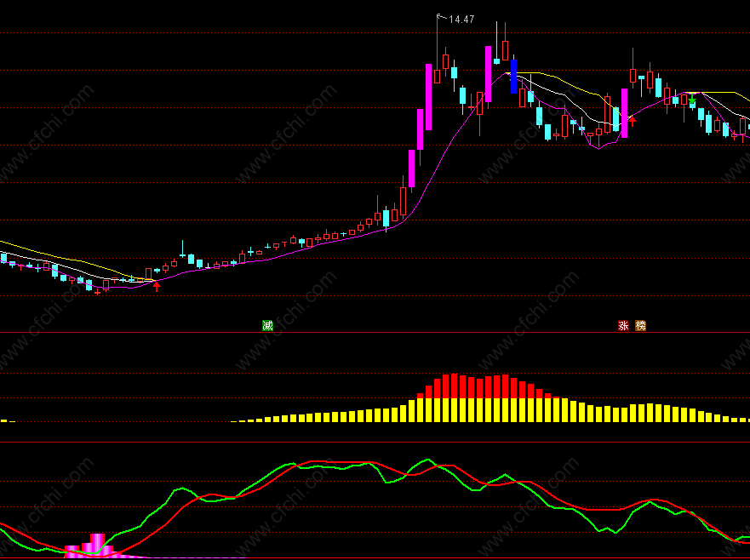Open the 榜 marker icon
The image size is (750, 560).
(640, 326)
